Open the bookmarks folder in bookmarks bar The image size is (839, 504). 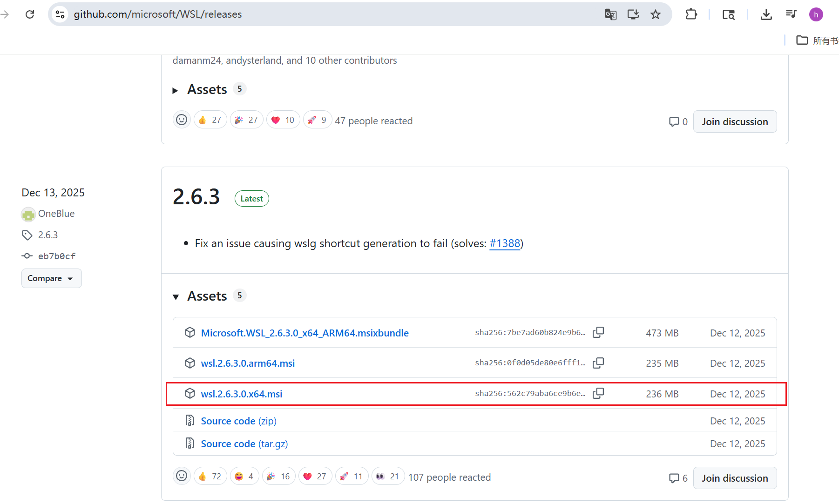(x=817, y=40)
